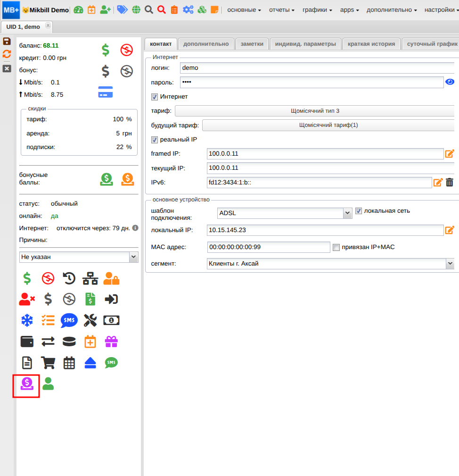The image size is (459, 476).
Task: Open the shopping cart icon
Action: point(48,363)
